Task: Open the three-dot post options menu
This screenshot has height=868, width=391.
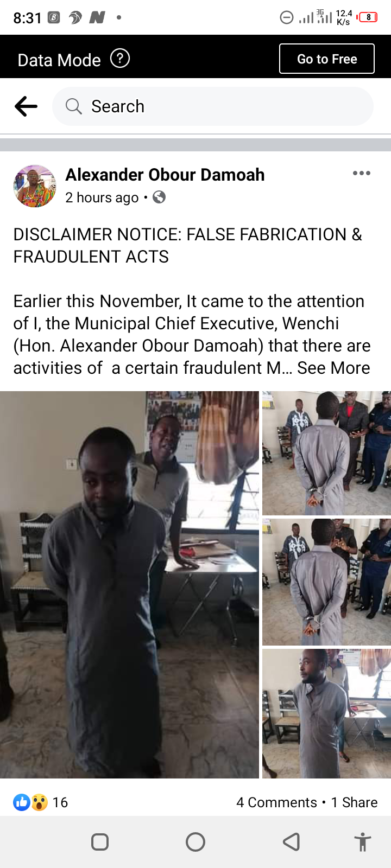Action: [x=361, y=173]
